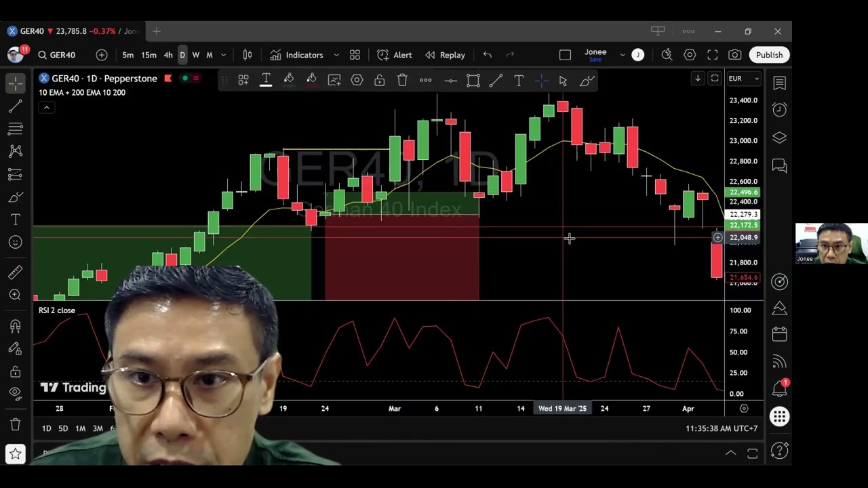This screenshot has height=488, width=868.
Task: Toggle hide all drawings eye icon
Action: point(15,392)
